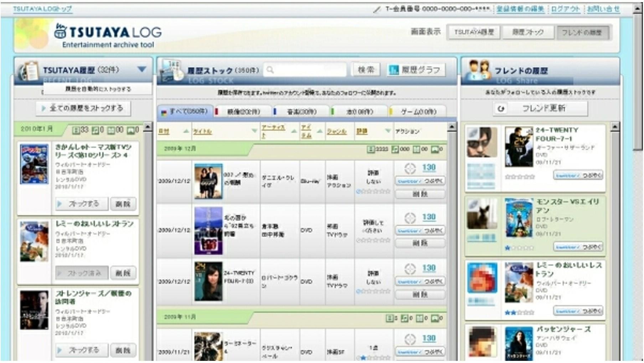The width and height of the screenshot is (644, 363).
Task: Click the last count icon in 2009年12月 header
Action: click(435, 149)
